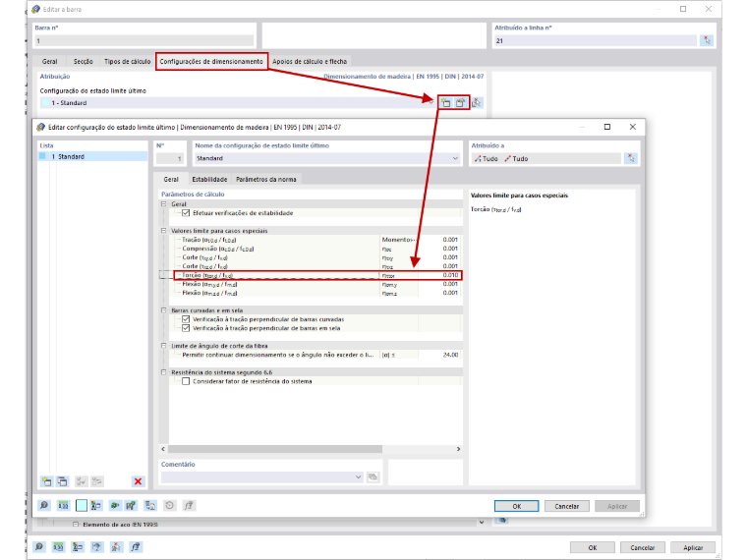Uncheck Efetuar verificações de estabilidade

coord(186,213)
